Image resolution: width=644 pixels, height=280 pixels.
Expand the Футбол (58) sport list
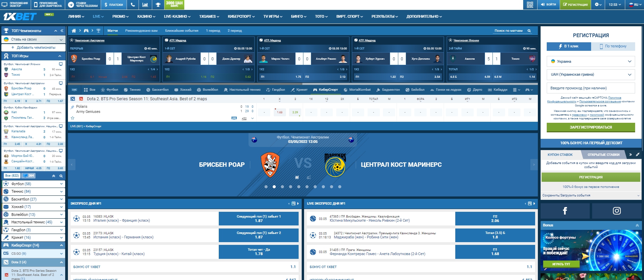pos(33,184)
